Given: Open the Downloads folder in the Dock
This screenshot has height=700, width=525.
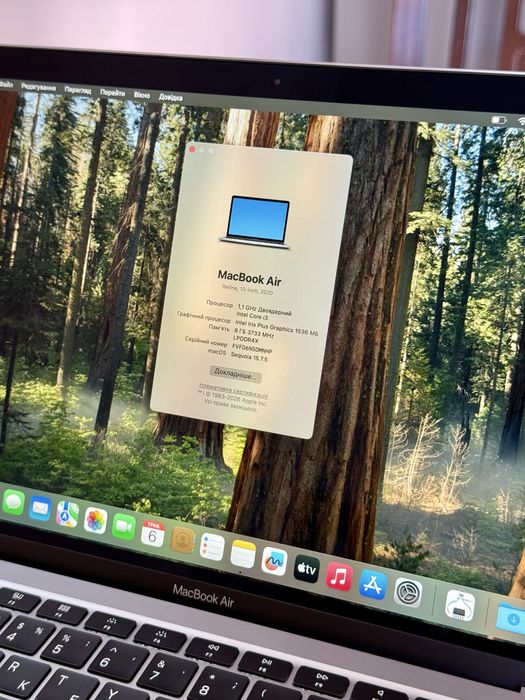Looking at the screenshot, I should click(x=512, y=618).
